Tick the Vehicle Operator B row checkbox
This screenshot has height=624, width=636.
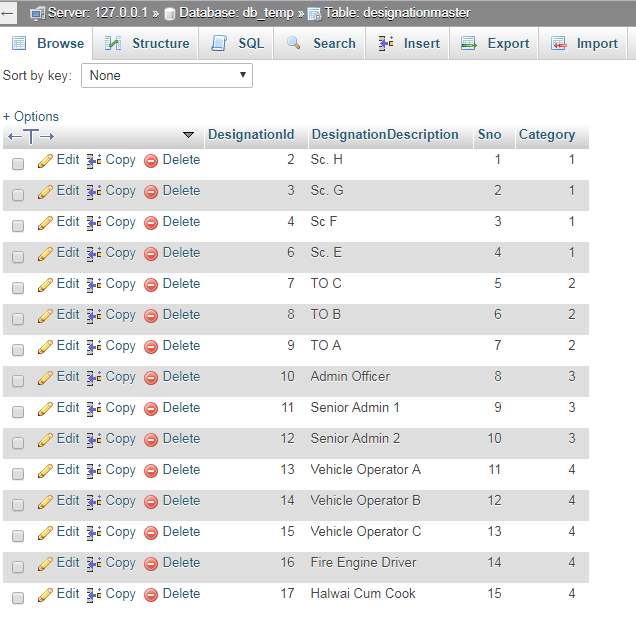click(18, 505)
